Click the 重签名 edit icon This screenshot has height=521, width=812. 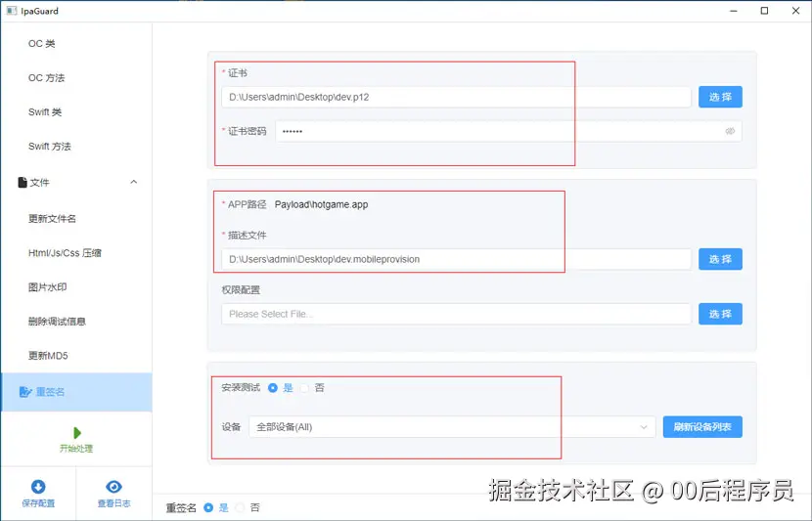[24, 392]
